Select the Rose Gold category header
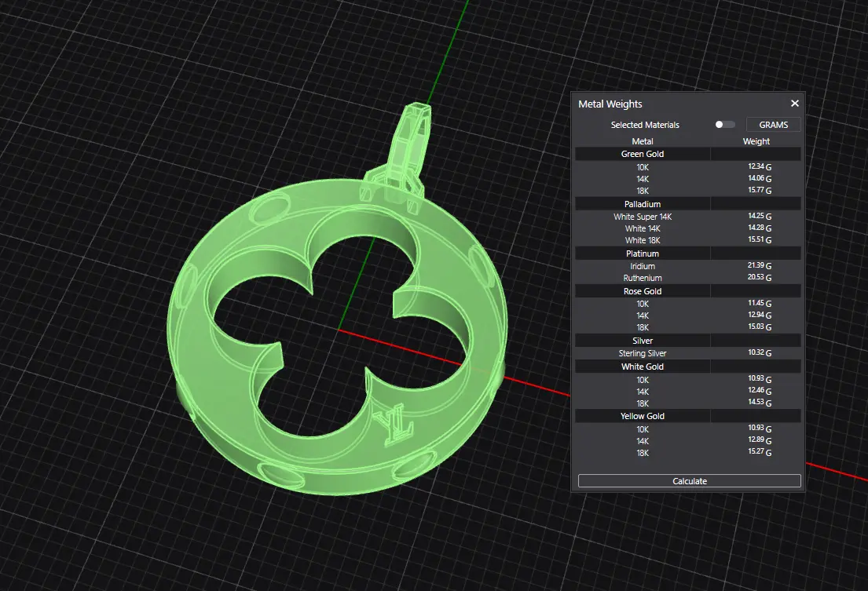The width and height of the screenshot is (868, 591). coord(688,291)
